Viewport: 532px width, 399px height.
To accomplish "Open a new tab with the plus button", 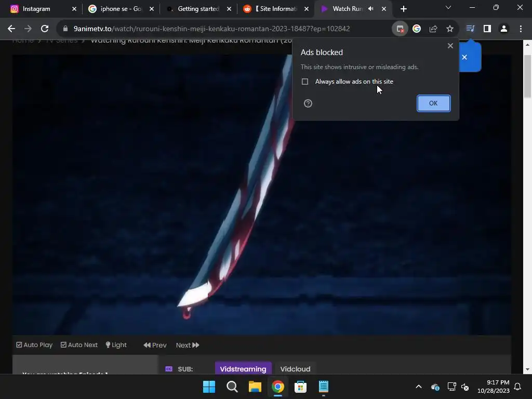I will 403,9.
